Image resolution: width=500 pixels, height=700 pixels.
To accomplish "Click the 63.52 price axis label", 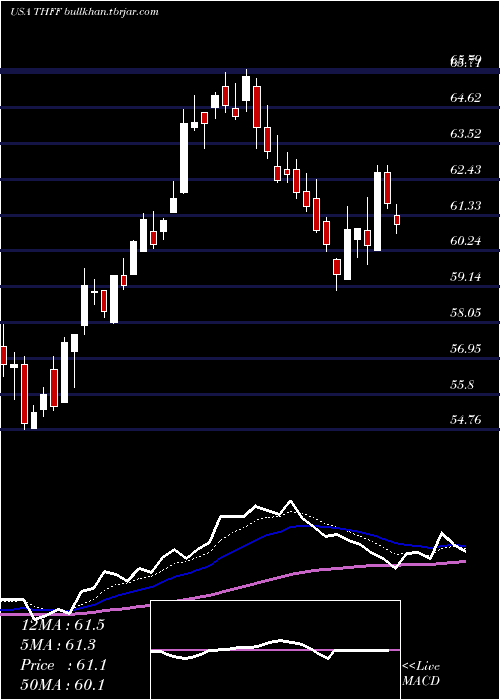I will pyautogui.click(x=466, y=133).
